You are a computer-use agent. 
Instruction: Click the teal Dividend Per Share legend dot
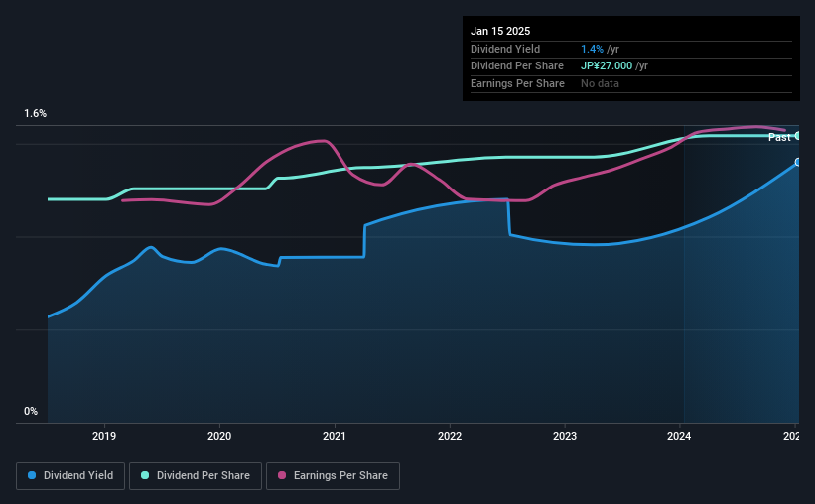tap(145, 475)
